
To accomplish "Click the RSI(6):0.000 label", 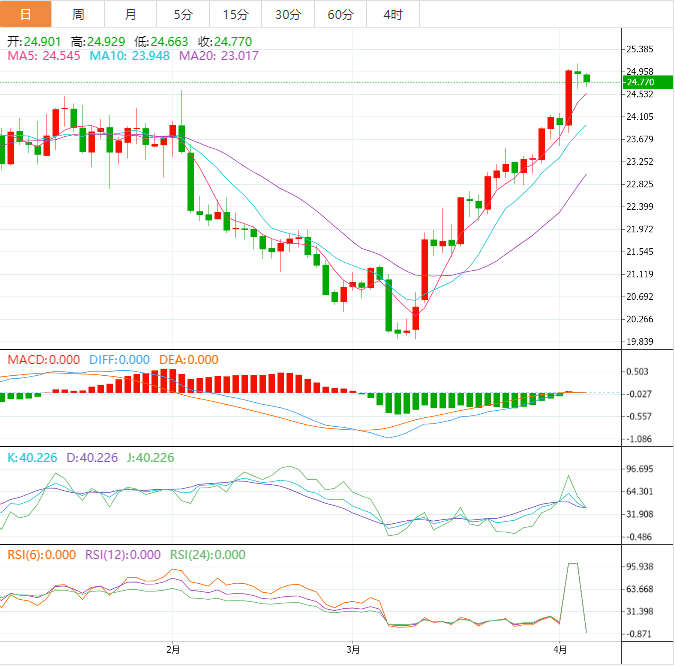I will click(x=42, y=555).
